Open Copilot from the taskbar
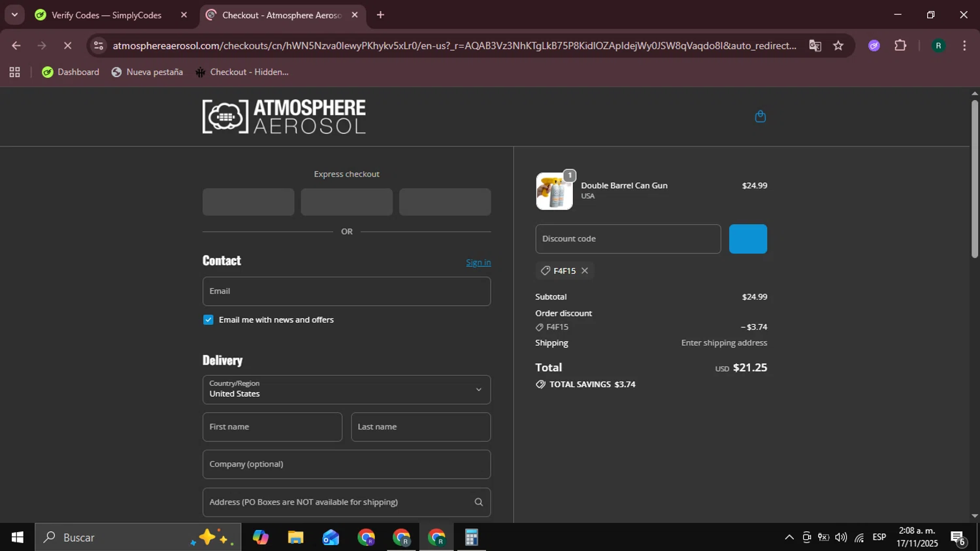Viewport: 980px width, 551px height. [261, 537]
